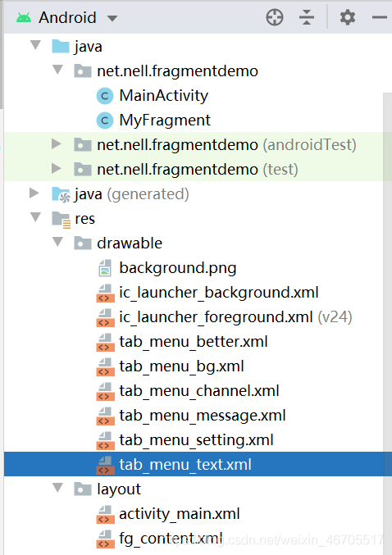Hide the project panel with minus icon
The height and width of the screenshot is (555, 392).
coord(379,17)
